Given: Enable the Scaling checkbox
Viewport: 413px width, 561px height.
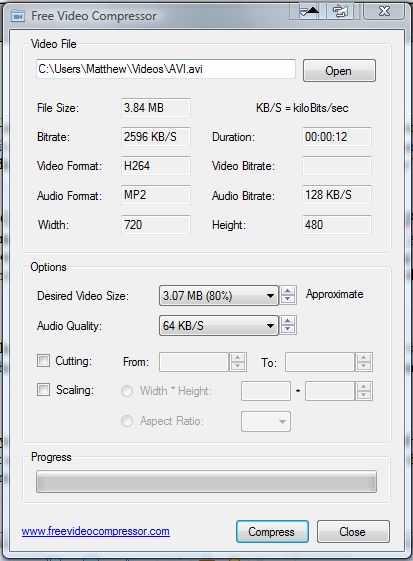Looking at the screenshot, I should [x=44, y=390].
